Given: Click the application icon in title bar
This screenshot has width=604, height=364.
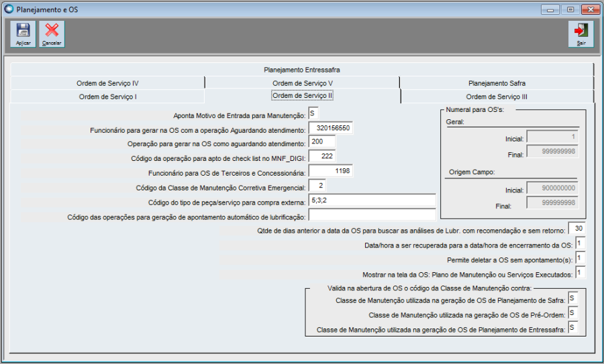Looking at the screenshot, I should tap(9, 9).
